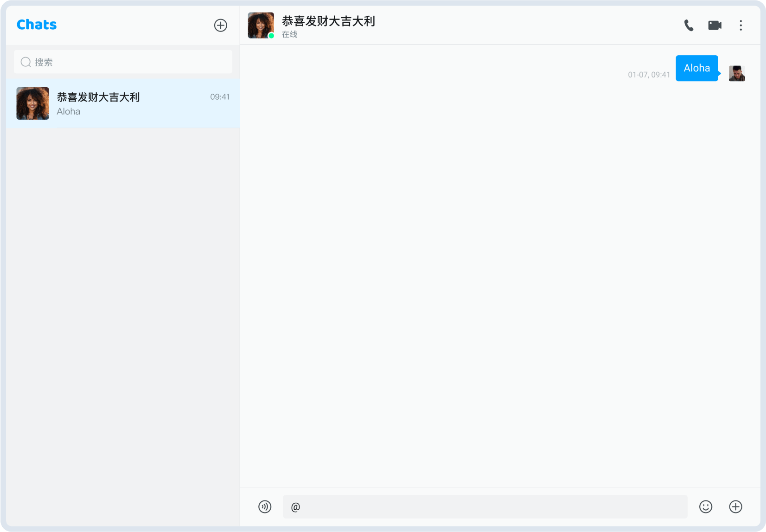Screen dimensions: 766x532
Task: Open the emoji picker
Action: tap(705, 506)
